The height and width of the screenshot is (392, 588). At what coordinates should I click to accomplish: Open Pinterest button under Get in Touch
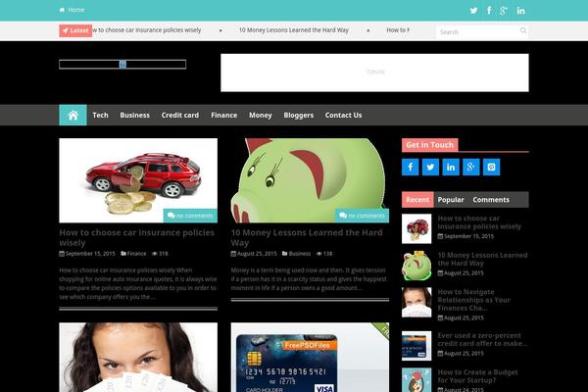[491, 167]
